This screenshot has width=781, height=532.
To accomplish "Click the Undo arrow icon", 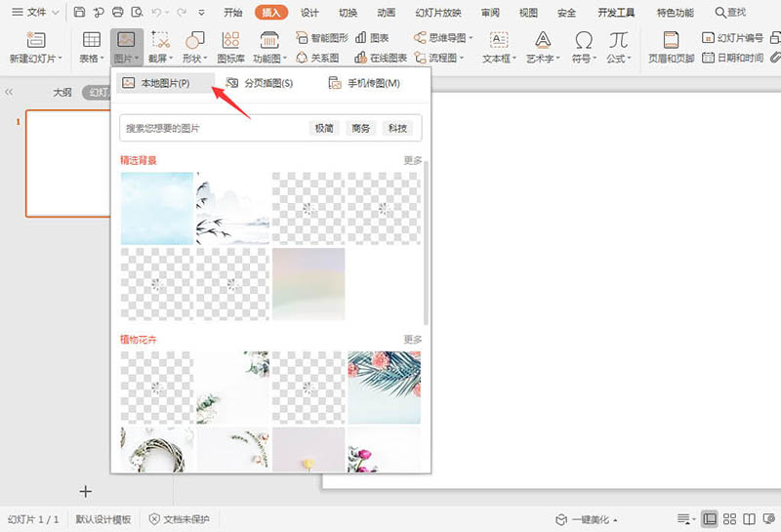I will click(x=157, y=12).
